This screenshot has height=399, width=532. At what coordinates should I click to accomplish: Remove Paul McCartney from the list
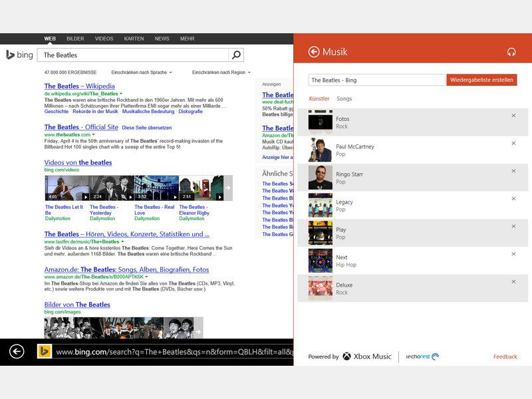(x=513, y=144)
